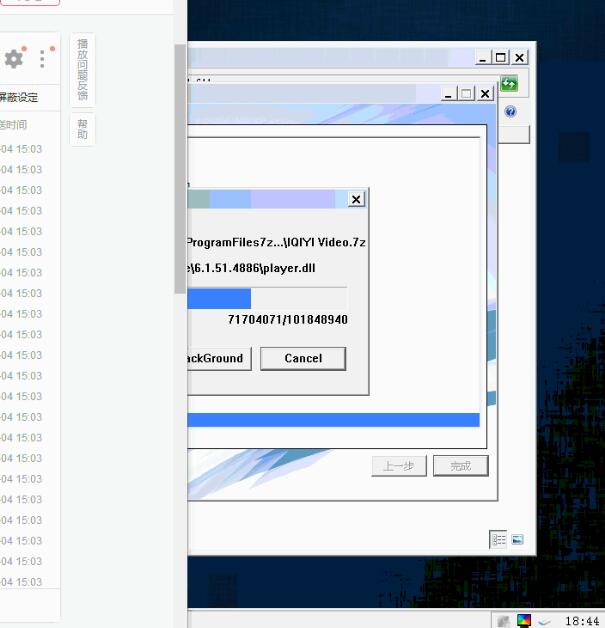This screenshot has height=628, width=605.
Task: Minimize the installer wizard window
Action: [448, 94]
